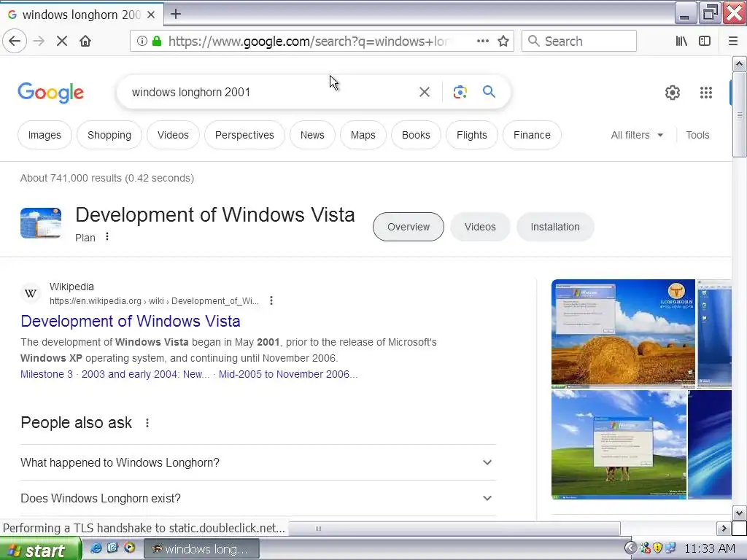
Task: Switch to Videos search filter chip
Action: click(x=173, y=135)
